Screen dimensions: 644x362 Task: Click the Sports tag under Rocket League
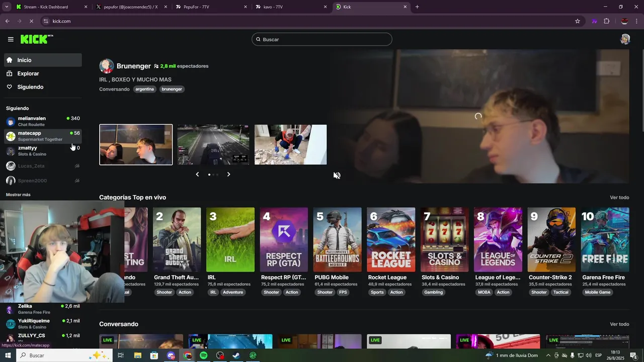point(377,292)
